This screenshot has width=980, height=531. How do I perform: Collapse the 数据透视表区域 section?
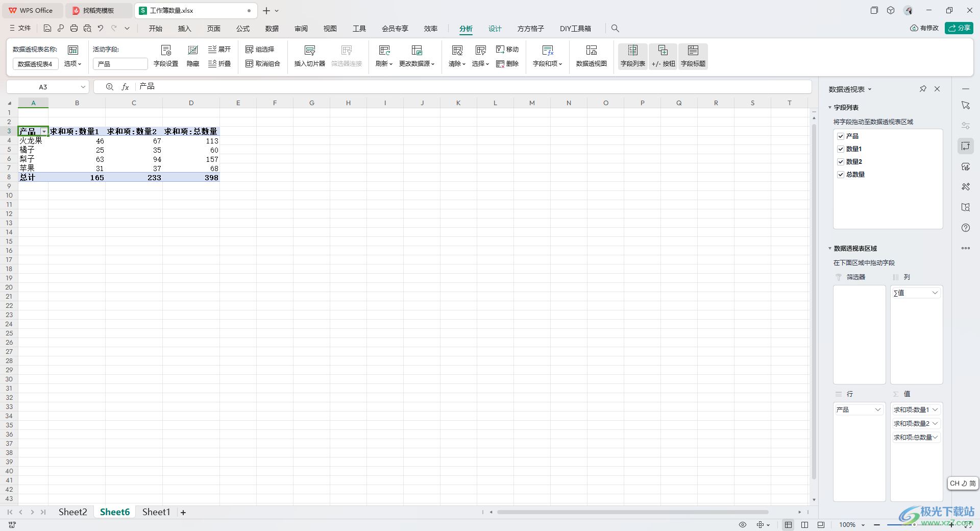(830, 249)
